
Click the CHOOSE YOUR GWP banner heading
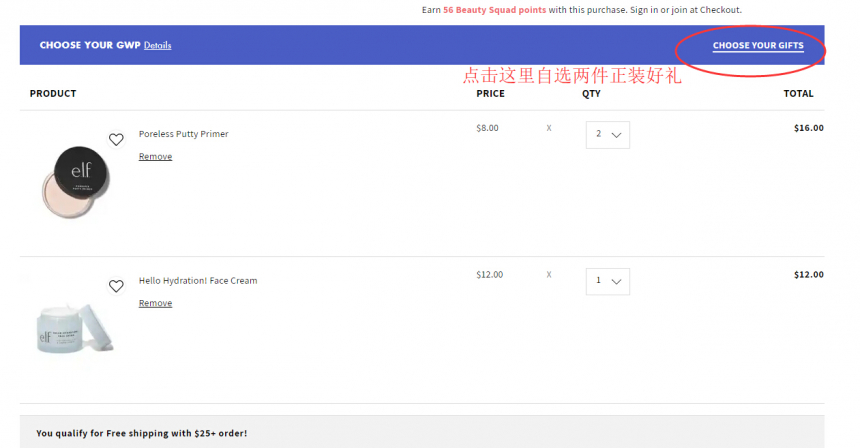tap(90, 45)
